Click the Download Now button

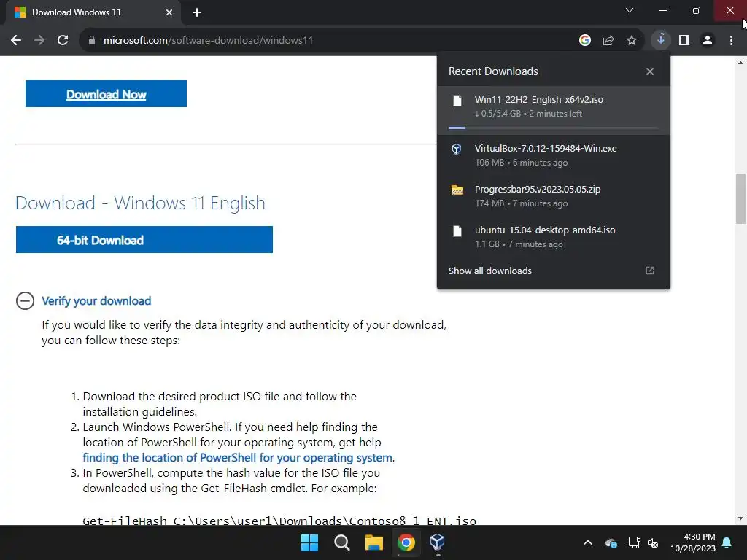click(x=106, y=94)
